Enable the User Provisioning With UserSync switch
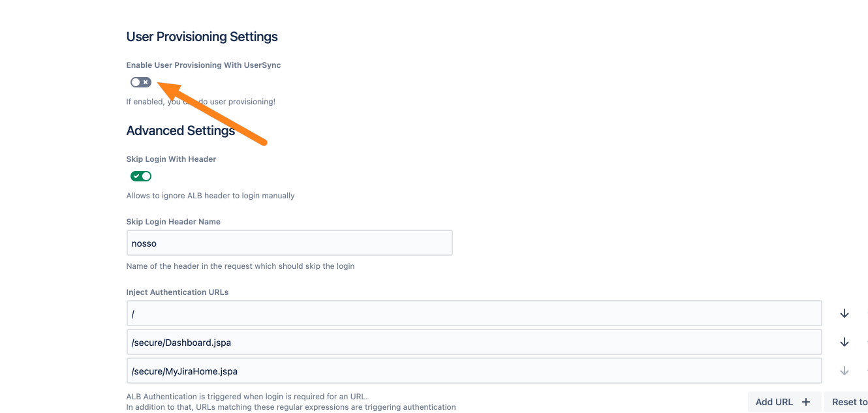This screenshot has height=413, width=868. click(141, 82)
